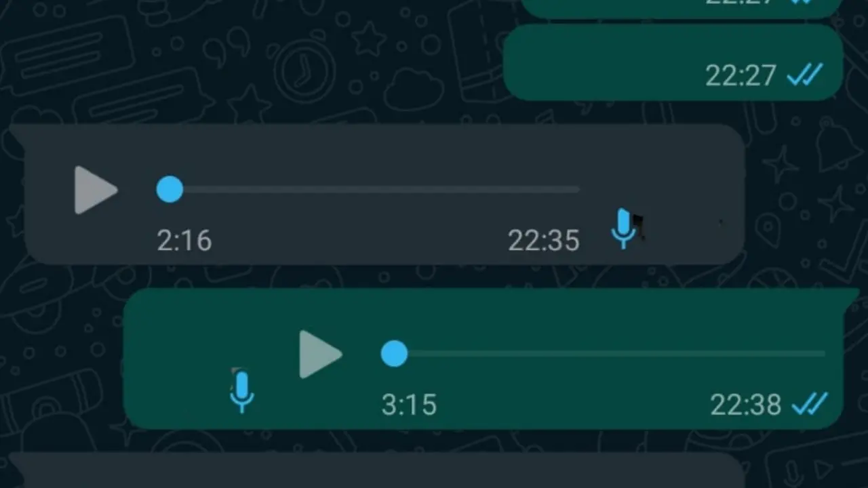Click the seek knob of the 3:15 voice message
This screenshot has width=868, height=488.
click(x=394, y=354)
